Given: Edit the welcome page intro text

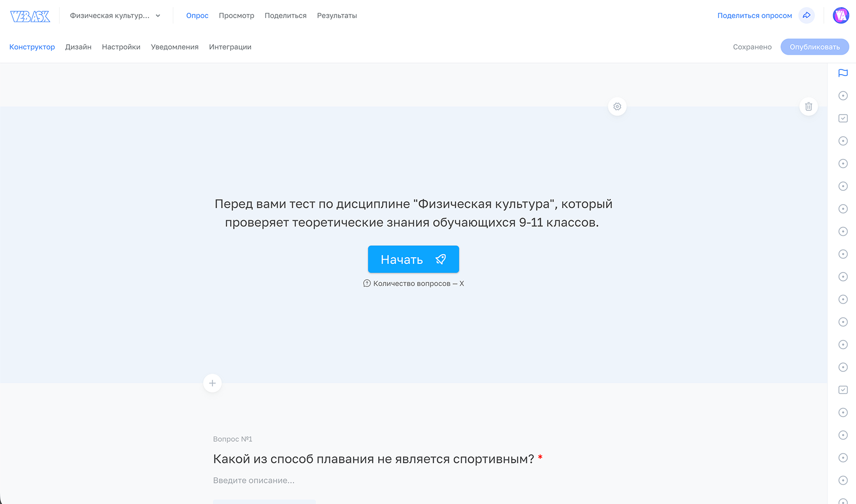Looking at the screenshot, I should click(413, 213).
